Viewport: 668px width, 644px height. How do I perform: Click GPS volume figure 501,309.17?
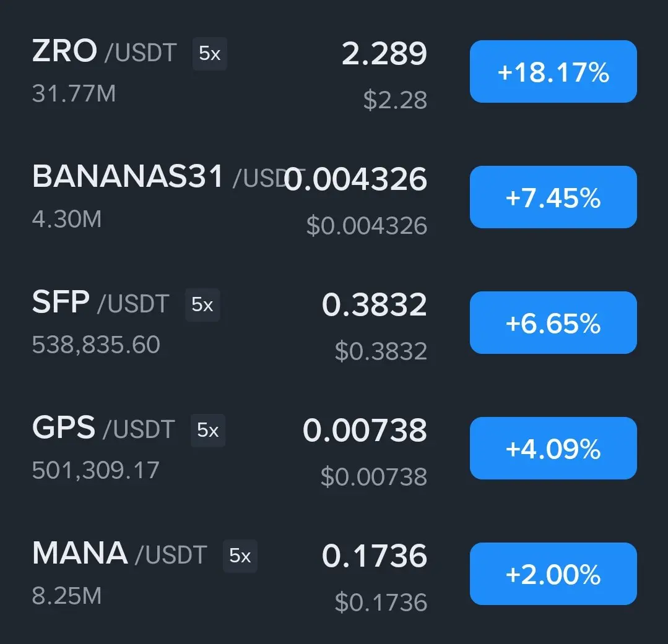click(96, 470)
